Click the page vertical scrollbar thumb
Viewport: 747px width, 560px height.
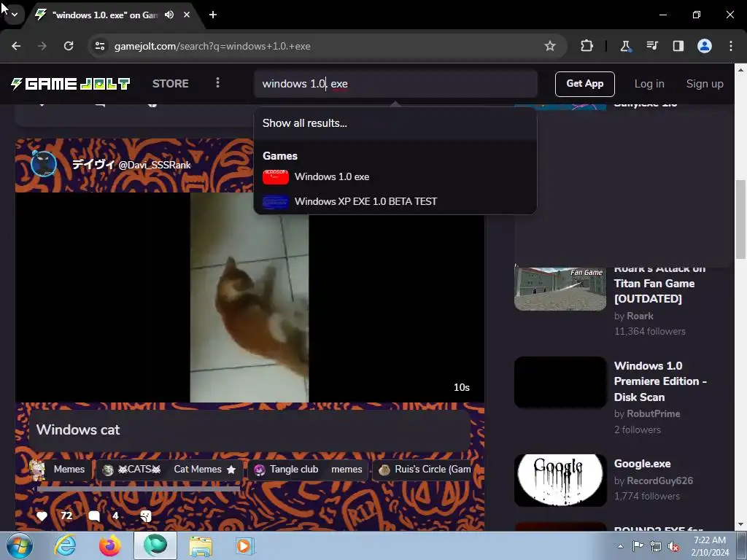pyautogui.click(x=740, y=219)
